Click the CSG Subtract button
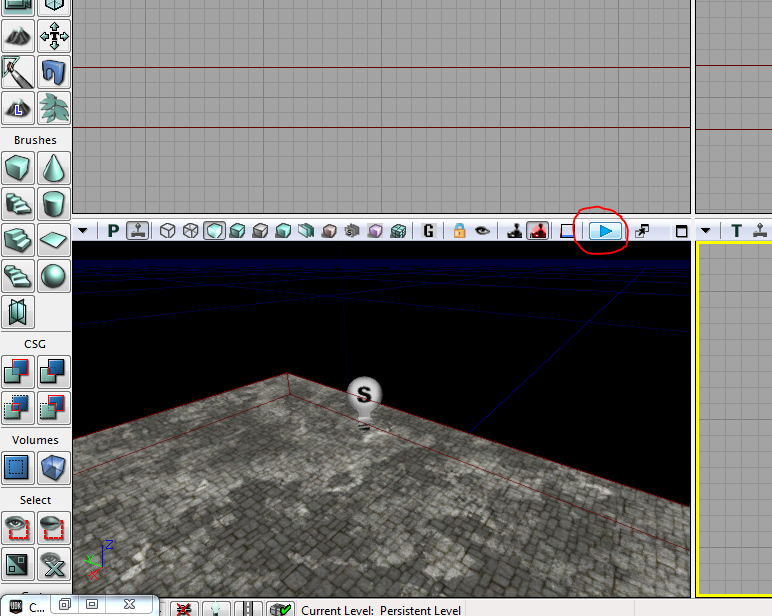772x616 pixels. [x=54, y=371]
